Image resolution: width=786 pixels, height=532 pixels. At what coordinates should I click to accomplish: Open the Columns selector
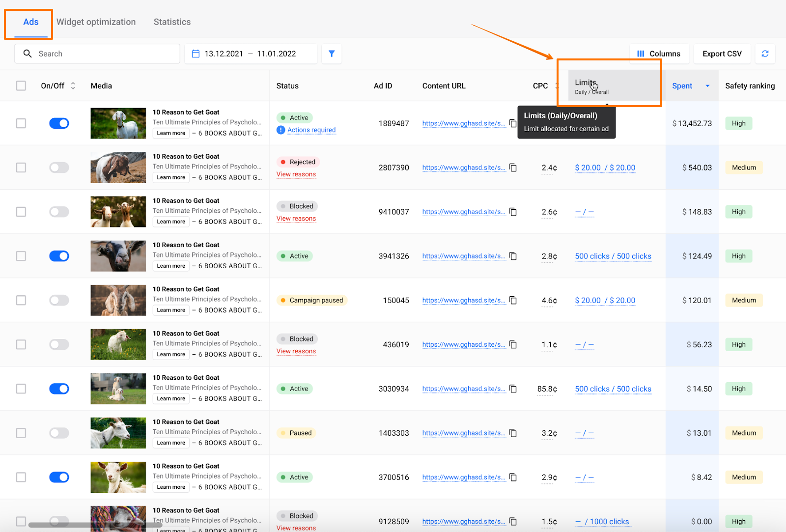point(659,54)
